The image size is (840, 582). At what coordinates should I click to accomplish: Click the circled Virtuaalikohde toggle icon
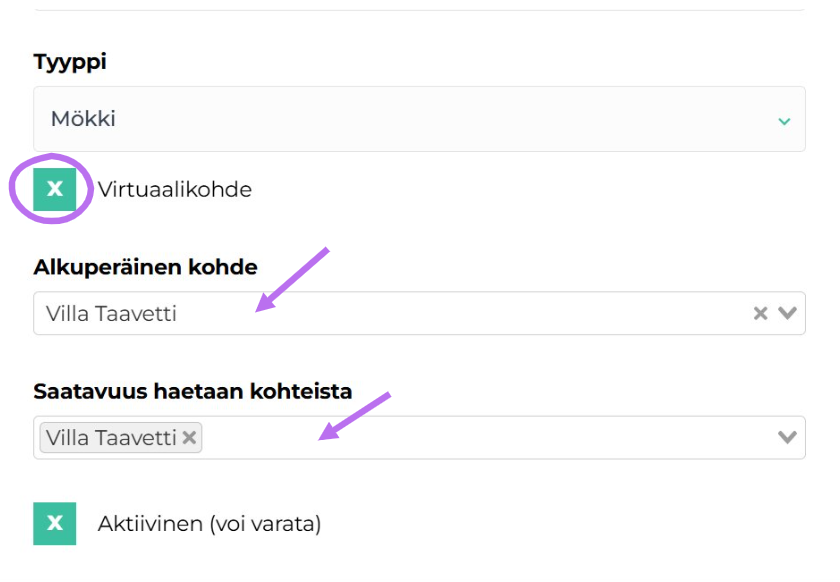[53, 188]
